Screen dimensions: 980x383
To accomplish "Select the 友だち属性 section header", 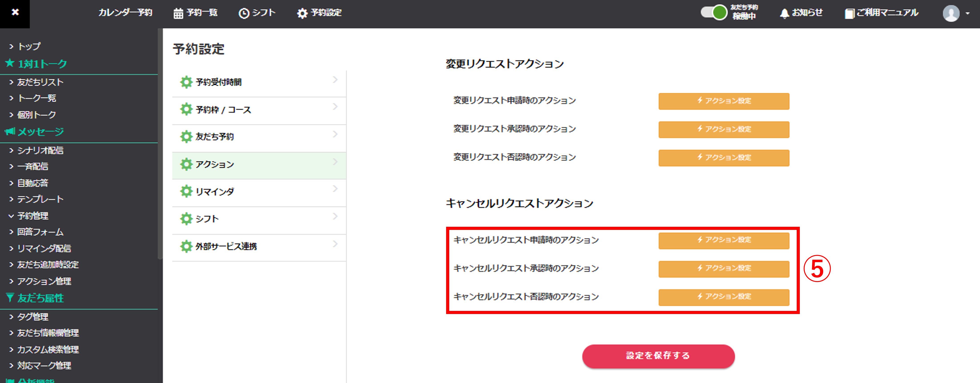I will [x=41, y=298].
